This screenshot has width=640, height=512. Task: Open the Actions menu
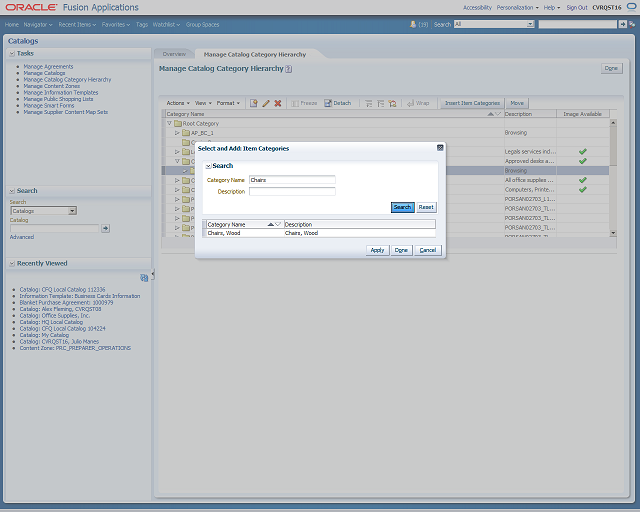[178, 103]
